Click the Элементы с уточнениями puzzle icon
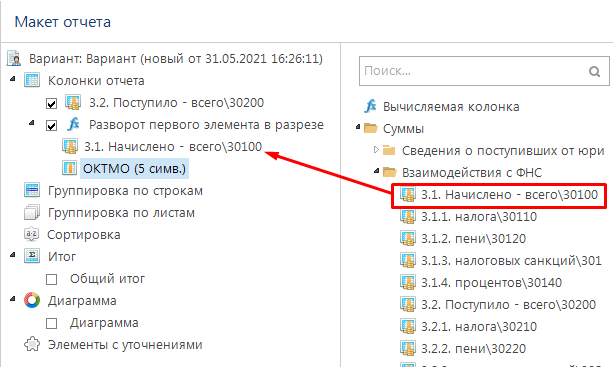This screenshot has height=367, width=613. [x=32, y=344]
